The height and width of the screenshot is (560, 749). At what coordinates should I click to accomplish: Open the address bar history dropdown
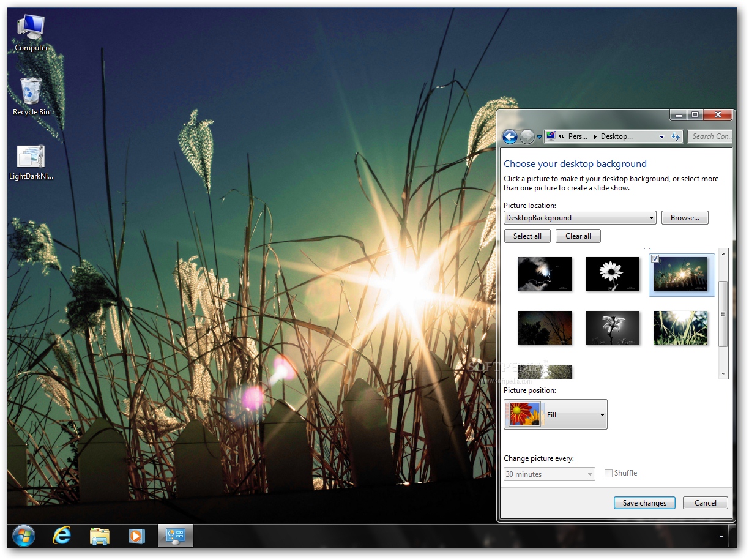point(661,136)
